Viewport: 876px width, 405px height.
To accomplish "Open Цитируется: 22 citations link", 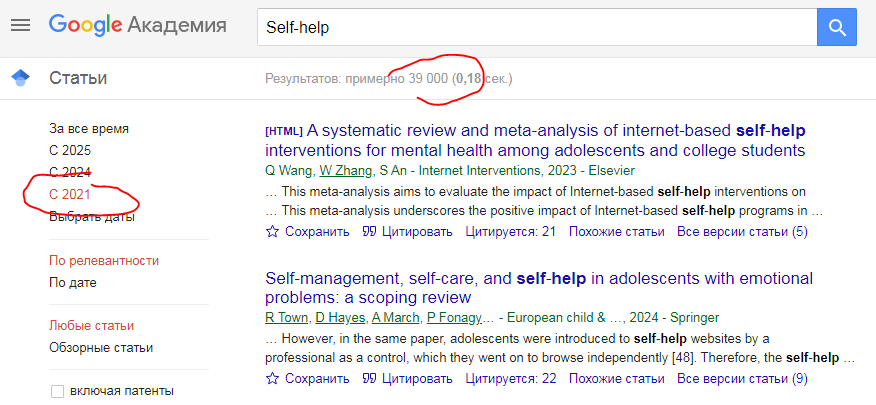I will (511, 379).
